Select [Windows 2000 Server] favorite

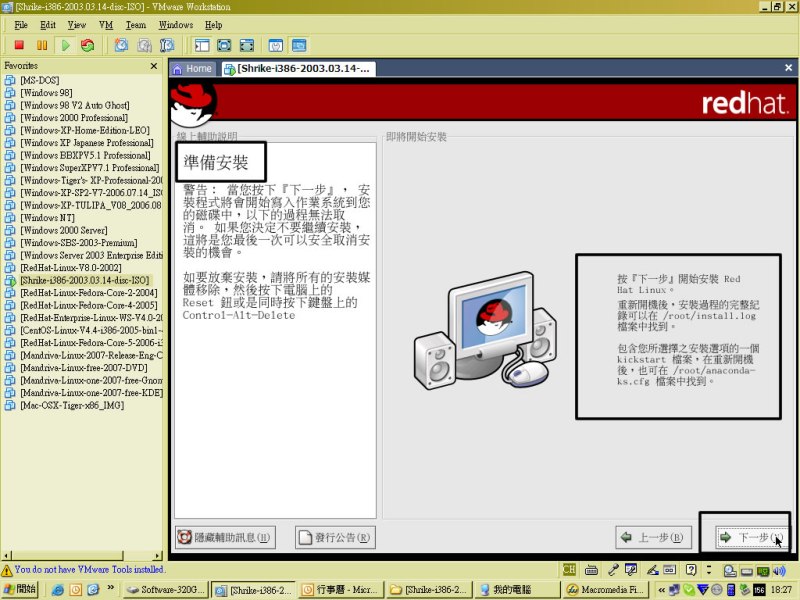click(x=64, y=230)
